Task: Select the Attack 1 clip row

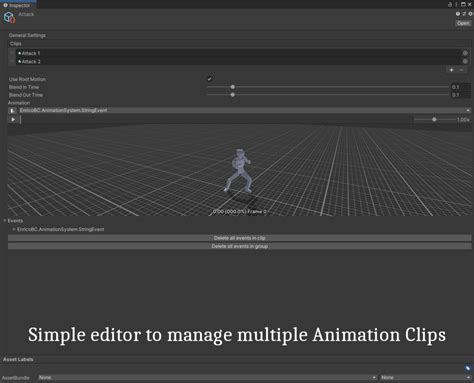Action: 238,53
